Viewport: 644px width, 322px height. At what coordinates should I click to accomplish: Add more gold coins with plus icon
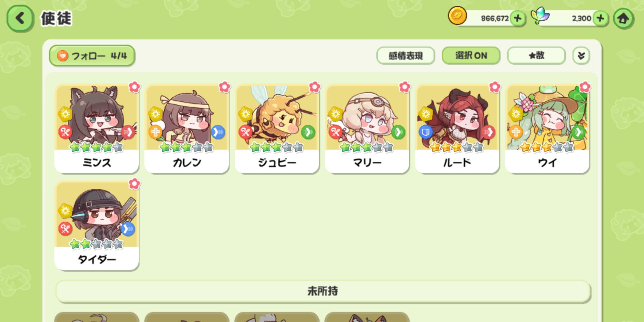tap(518, 18)
